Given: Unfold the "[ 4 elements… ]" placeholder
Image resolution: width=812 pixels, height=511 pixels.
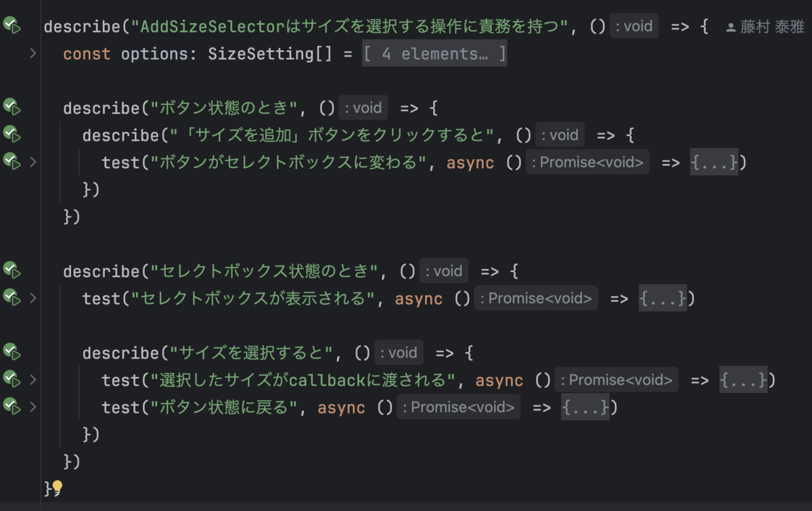Looking at the screenshot, I should [x=434, y=54].
